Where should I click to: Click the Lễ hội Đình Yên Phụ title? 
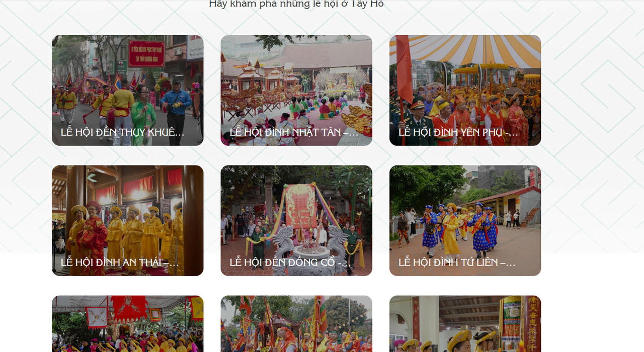(x=458, y=132)
